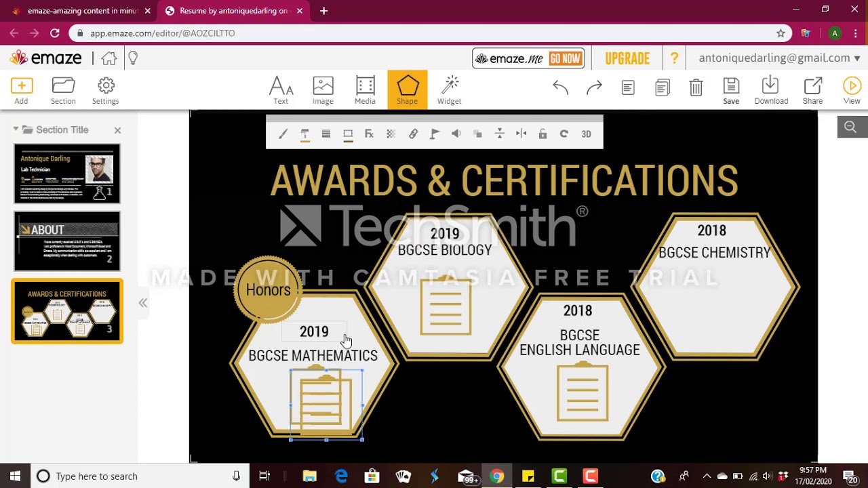
Task: Open a new browser tab
Action: (323, 11)
